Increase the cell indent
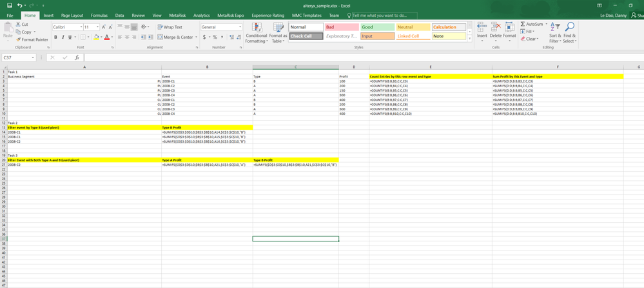Screen dimensions: 644x288 coord(151,37)
